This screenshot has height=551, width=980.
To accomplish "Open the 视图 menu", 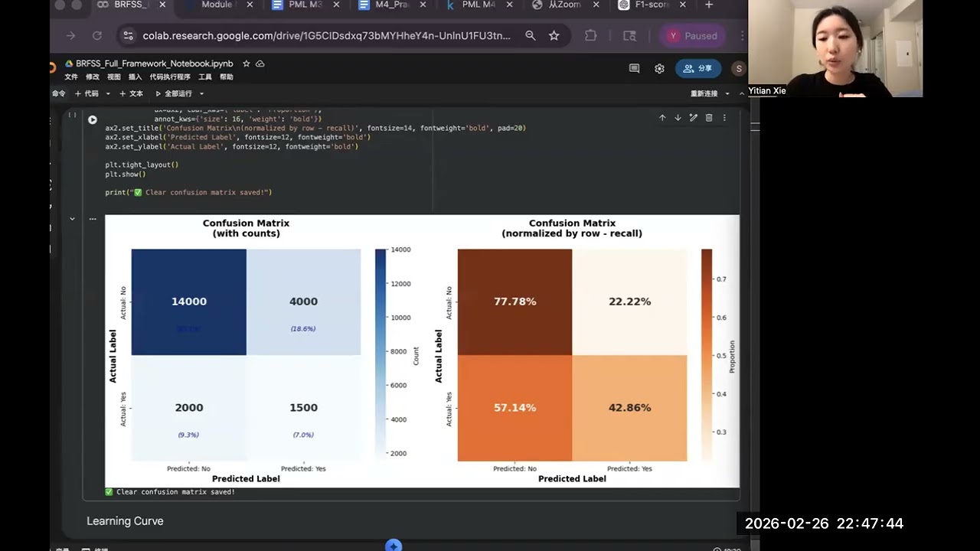I will (x=114, y=77).
